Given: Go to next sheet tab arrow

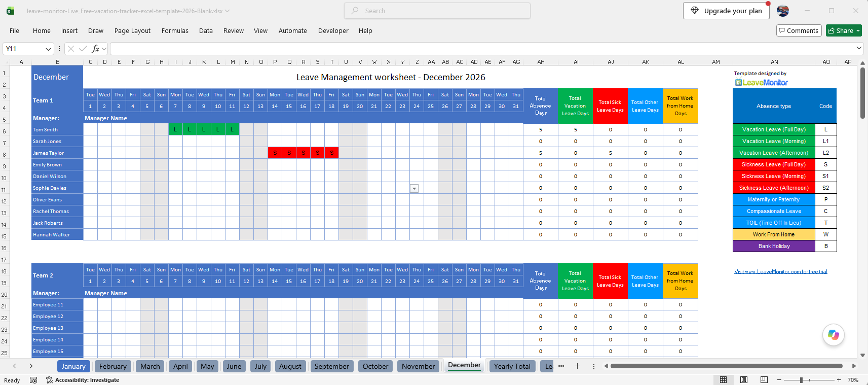Looking at the screenshot, I should click(31, 366).
